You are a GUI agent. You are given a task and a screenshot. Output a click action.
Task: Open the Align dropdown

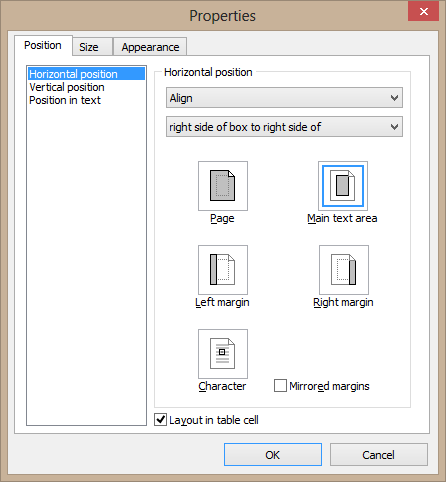coord(284,98)
